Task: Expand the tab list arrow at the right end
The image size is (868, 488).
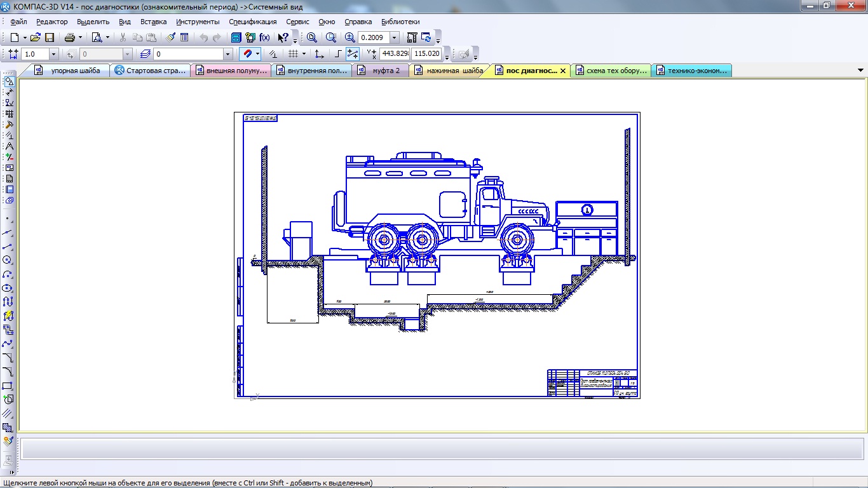Action: point(860,71)
